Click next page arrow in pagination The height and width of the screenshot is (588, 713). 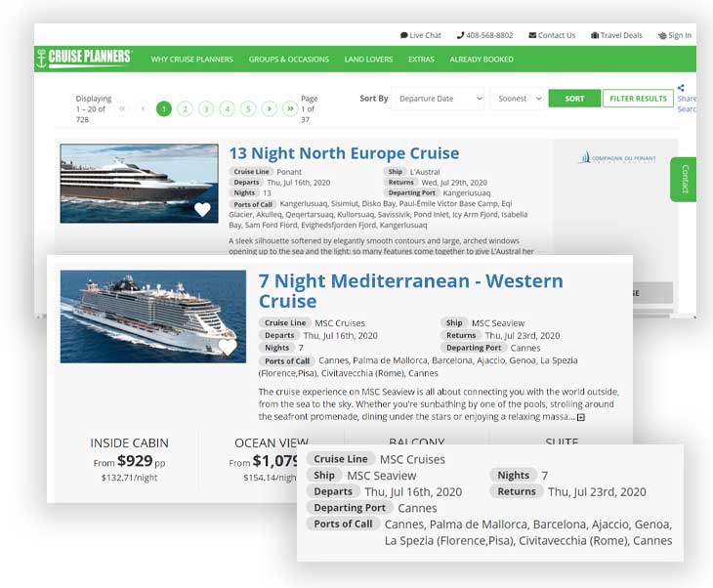click(270, 108)
